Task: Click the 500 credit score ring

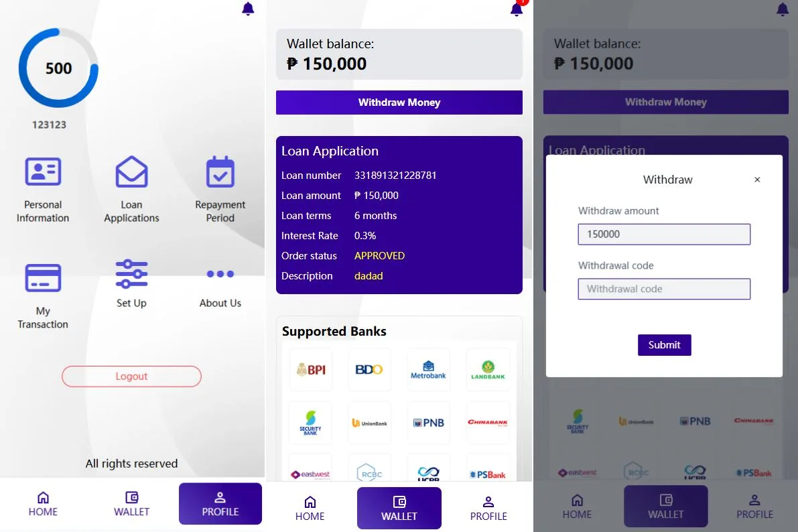Action: click(x=58, y=68)
